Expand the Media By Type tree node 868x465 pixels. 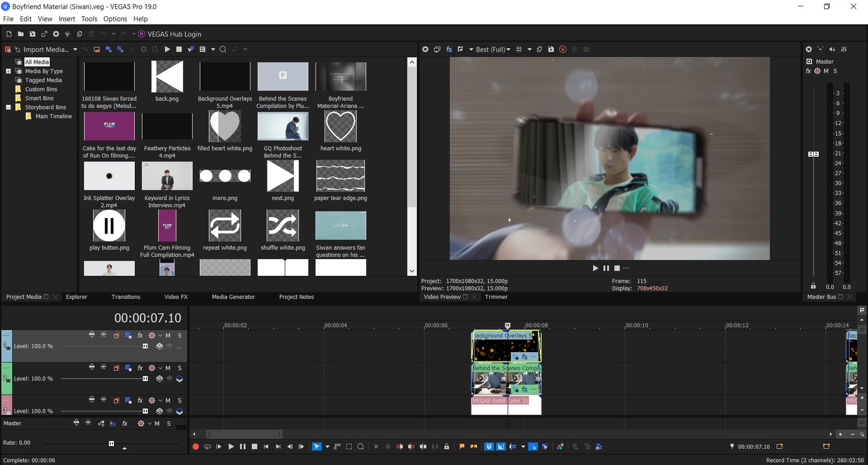click(9, 71)
